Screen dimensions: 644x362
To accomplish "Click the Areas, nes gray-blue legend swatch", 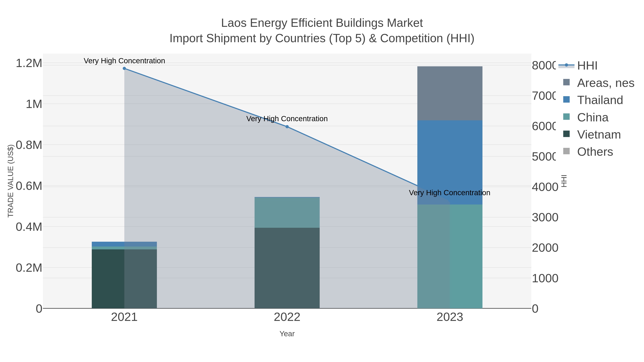I will point(566,82).
